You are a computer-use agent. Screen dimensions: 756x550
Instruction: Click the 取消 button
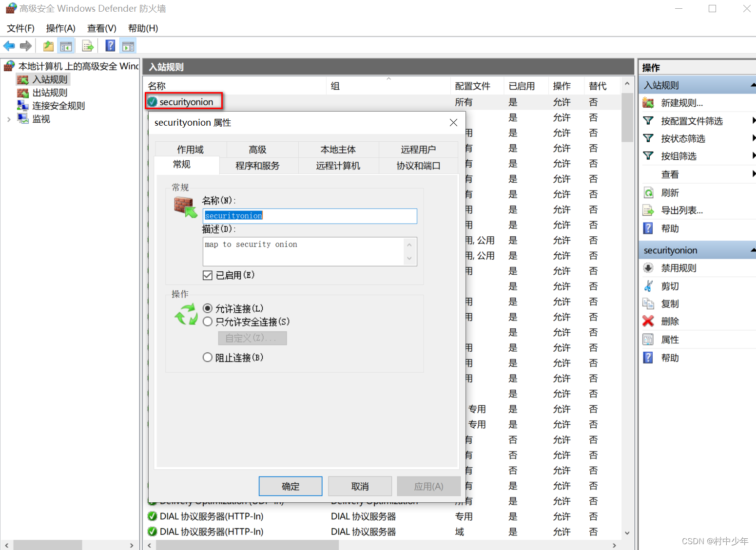(360, 486)
